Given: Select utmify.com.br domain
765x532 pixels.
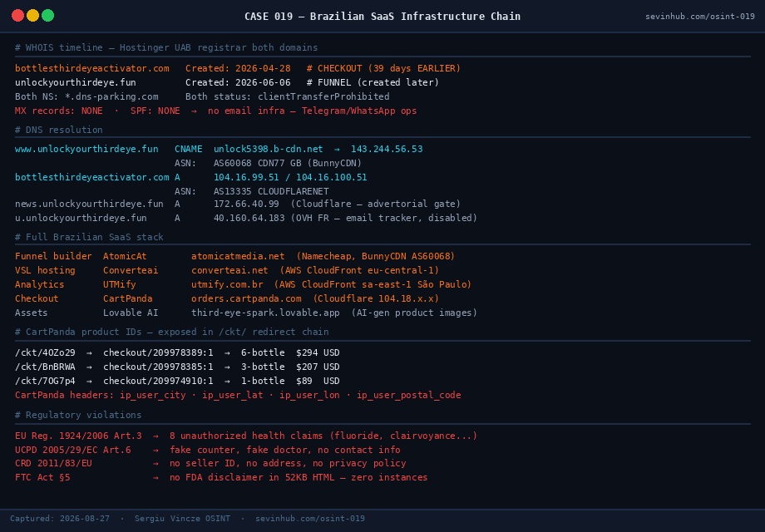Looking at the screenshot, I should tap(227, 284).
